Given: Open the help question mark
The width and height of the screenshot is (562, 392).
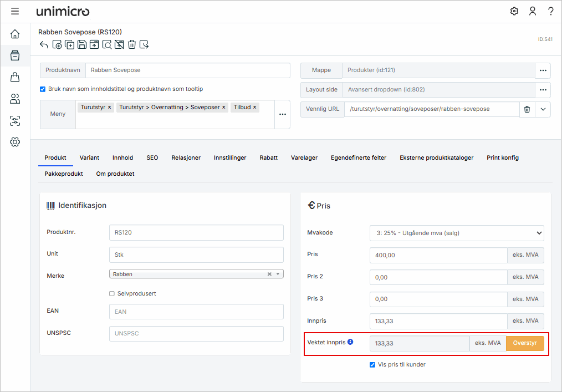Looking at the screenshot, I should 550,11.
